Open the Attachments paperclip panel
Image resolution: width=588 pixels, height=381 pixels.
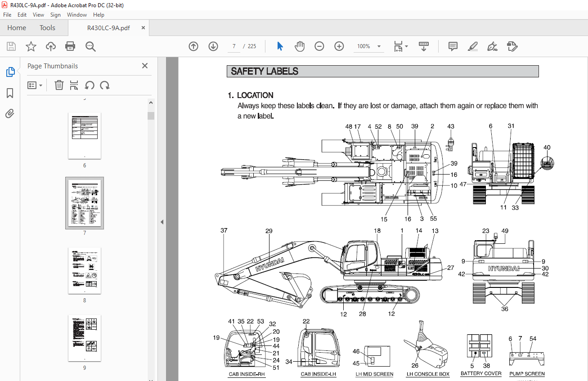point(10,114)
